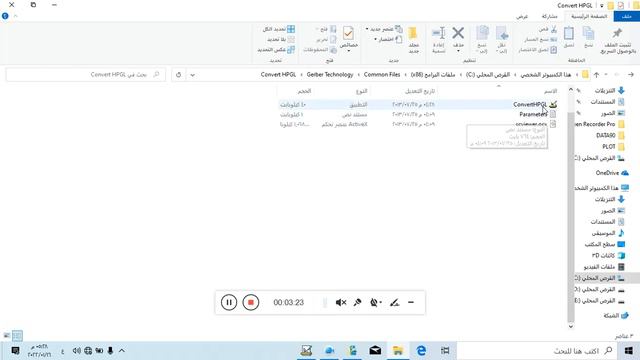Switch to large icons view toggle
Screen dimensions: 640x360
pyautogui.click(x=7, y=336)
